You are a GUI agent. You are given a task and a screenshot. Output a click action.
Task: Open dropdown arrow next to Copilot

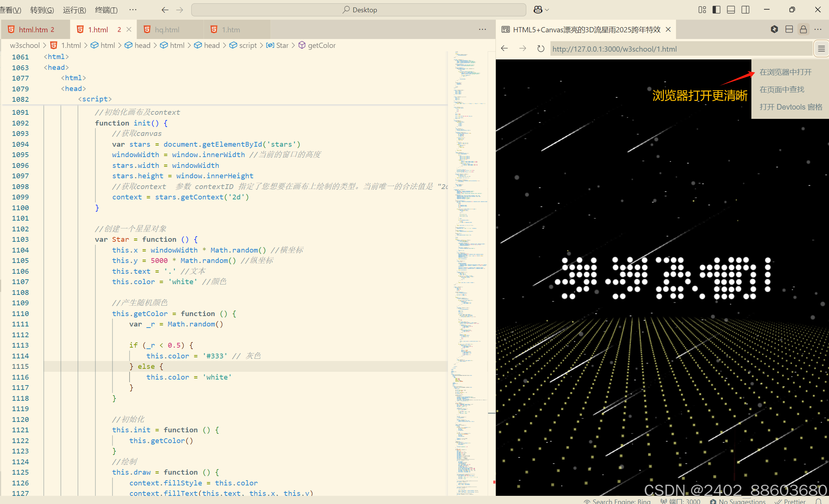547,10
